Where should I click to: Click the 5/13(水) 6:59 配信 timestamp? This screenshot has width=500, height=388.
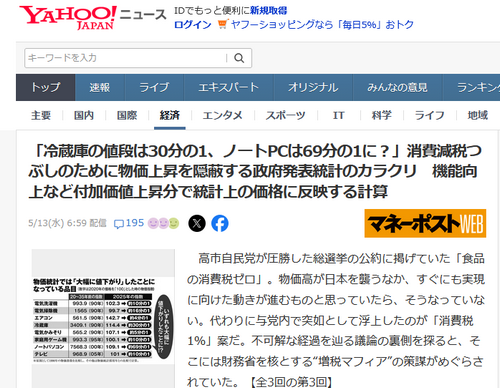[x=67, y=223]
